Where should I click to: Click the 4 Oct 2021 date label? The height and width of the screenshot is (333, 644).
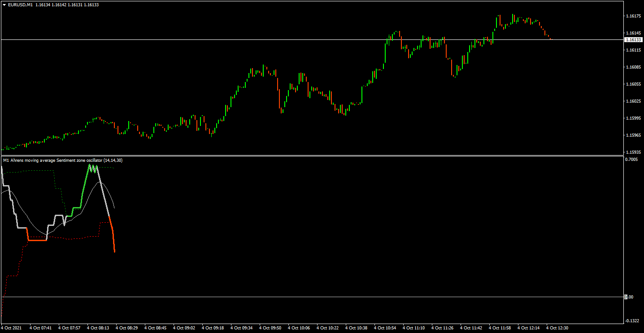[12, 328]
